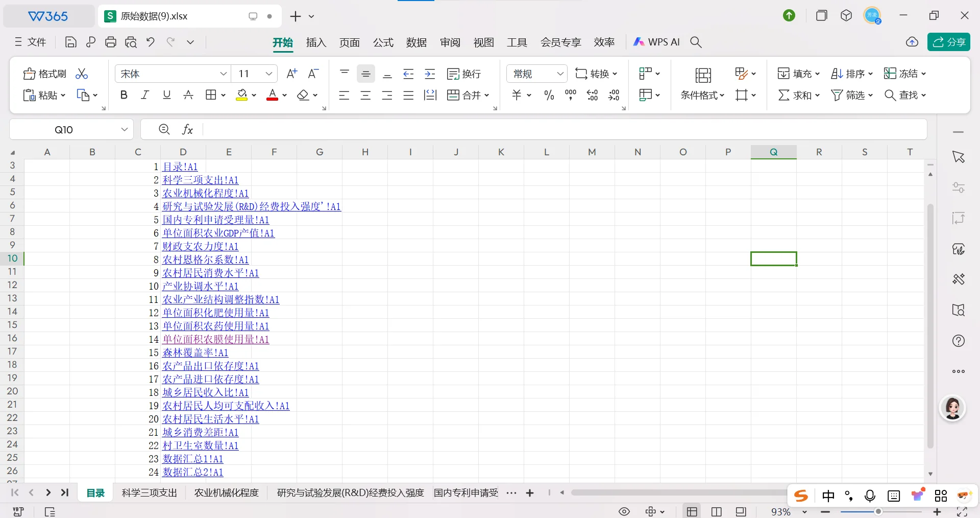Expand the Fill (填充) dropdown

pos(817,74)
